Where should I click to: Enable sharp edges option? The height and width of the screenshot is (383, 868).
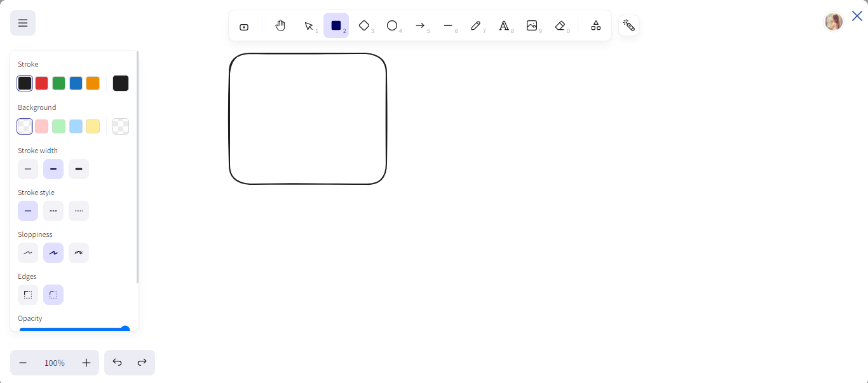tap(28, 295)
